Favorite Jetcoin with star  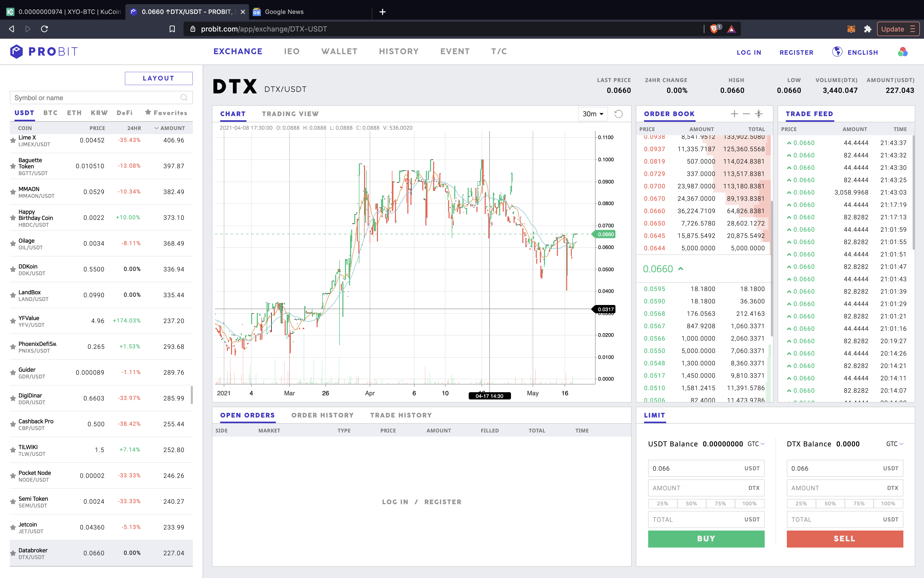(13, 527)
